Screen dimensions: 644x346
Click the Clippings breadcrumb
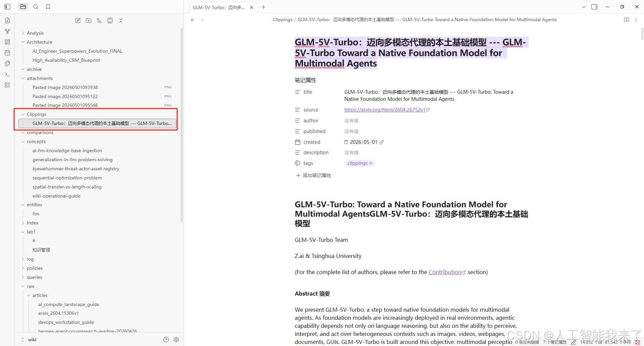(283, 20)
